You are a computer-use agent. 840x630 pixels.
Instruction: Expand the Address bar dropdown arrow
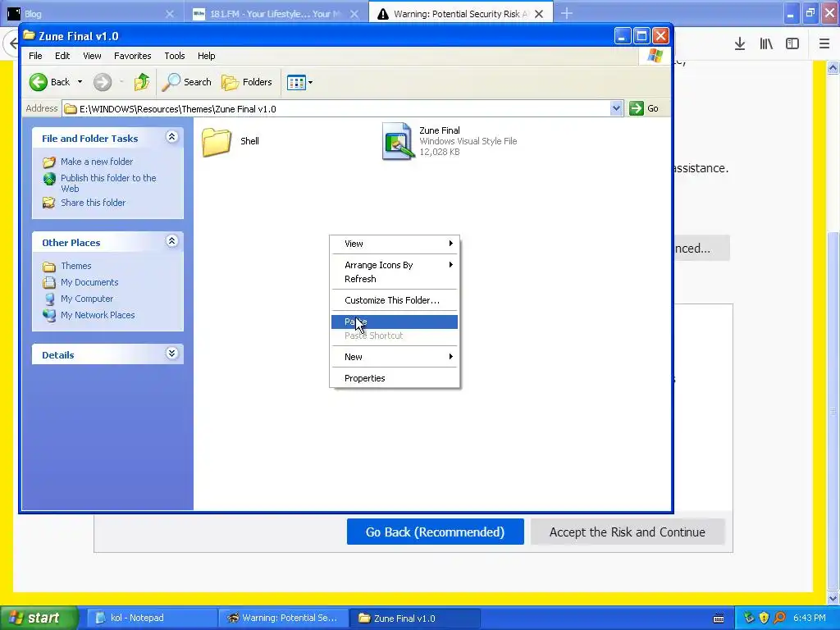[616, 108]
